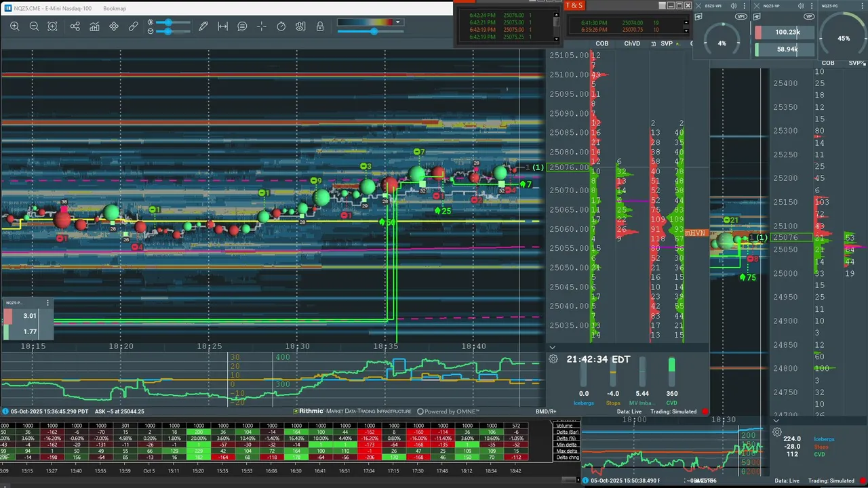Click the pin icon in NQZ5-VP widget
Image resolution: width=868 pixels, height=488 pixels.
[757, 17]
